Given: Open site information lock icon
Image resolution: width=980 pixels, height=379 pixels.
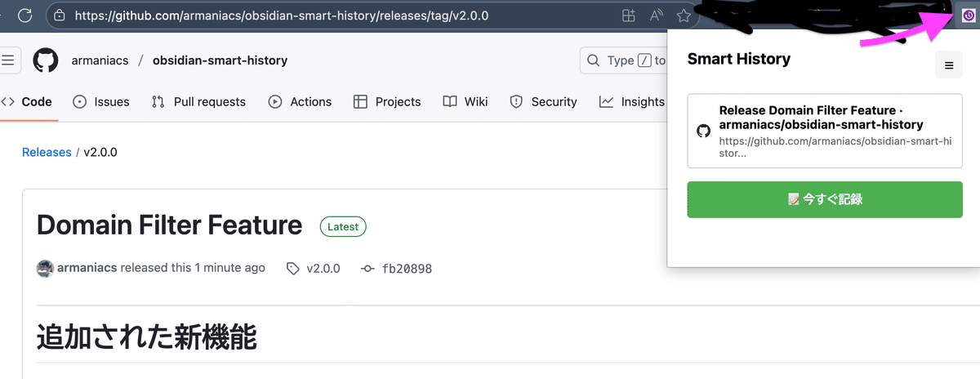Looking at the screenshot, I should 59,16.
